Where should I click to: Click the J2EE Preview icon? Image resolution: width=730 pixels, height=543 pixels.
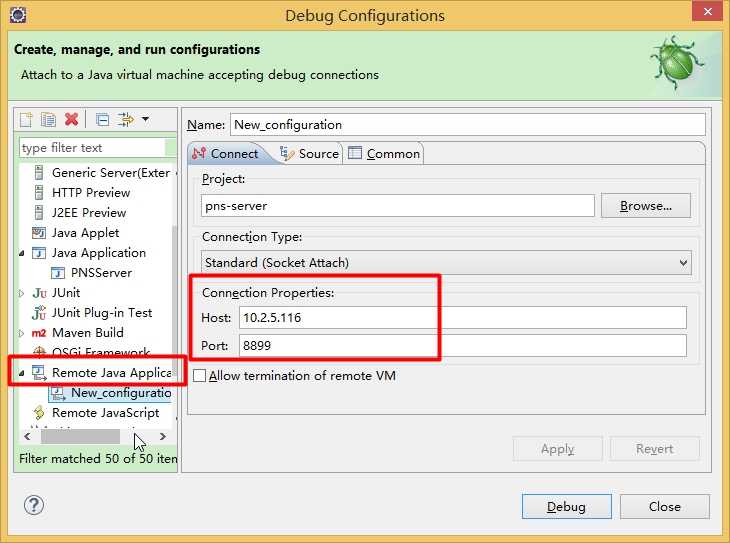(x=39, y=212)
